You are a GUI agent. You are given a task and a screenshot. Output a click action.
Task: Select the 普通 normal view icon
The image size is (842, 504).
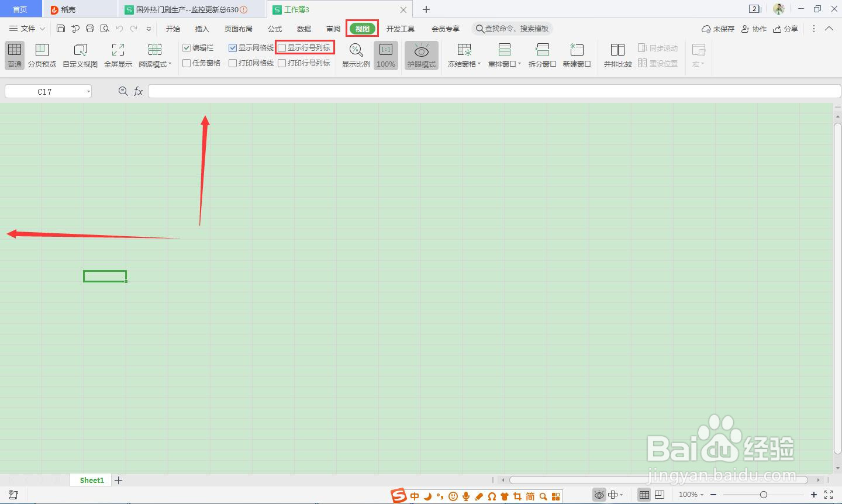(15, 56)
